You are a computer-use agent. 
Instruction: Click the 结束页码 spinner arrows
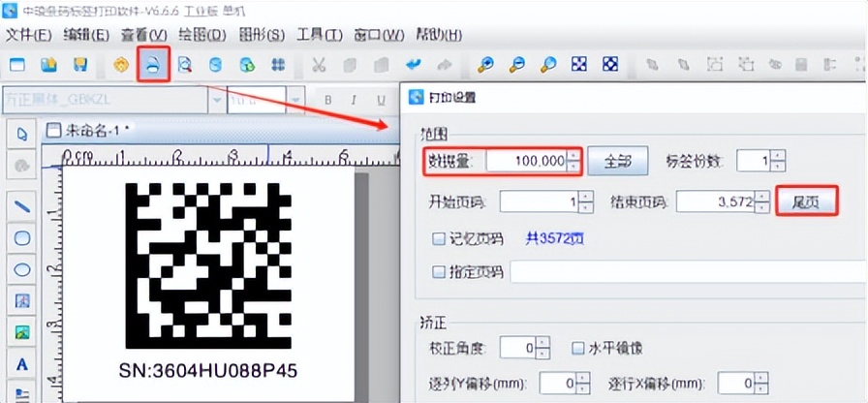pyautogui.click(x=763, y=202)
